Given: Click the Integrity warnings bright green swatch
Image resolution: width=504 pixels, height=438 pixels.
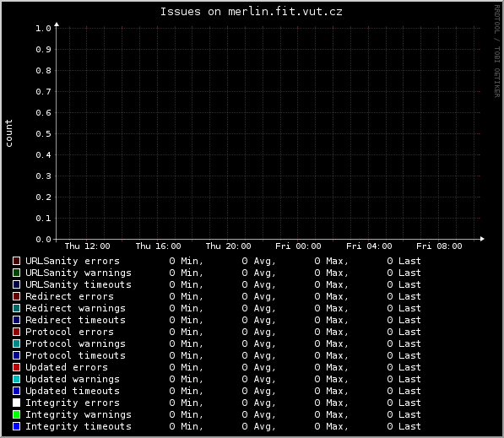Looking at the screenshot, I should point(16,414).
